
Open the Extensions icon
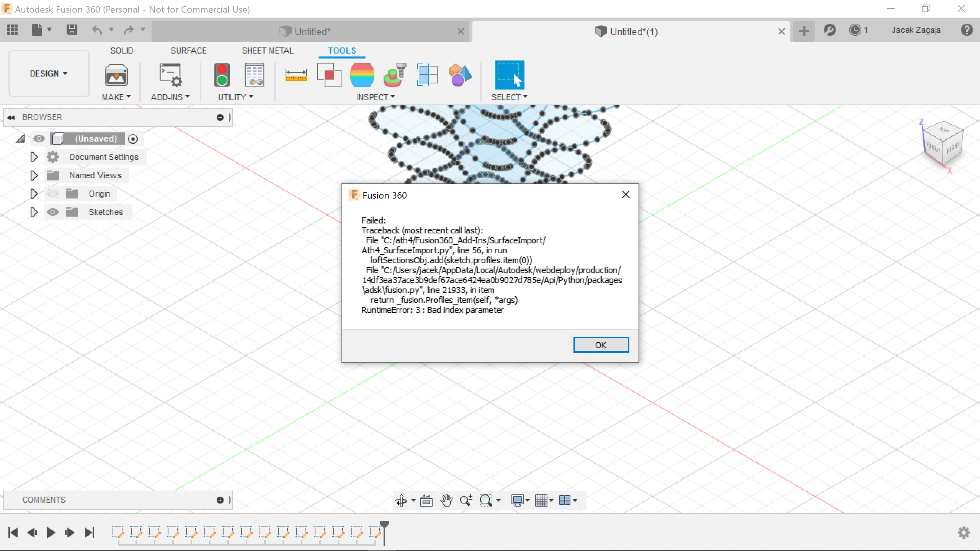click(830, 30)
